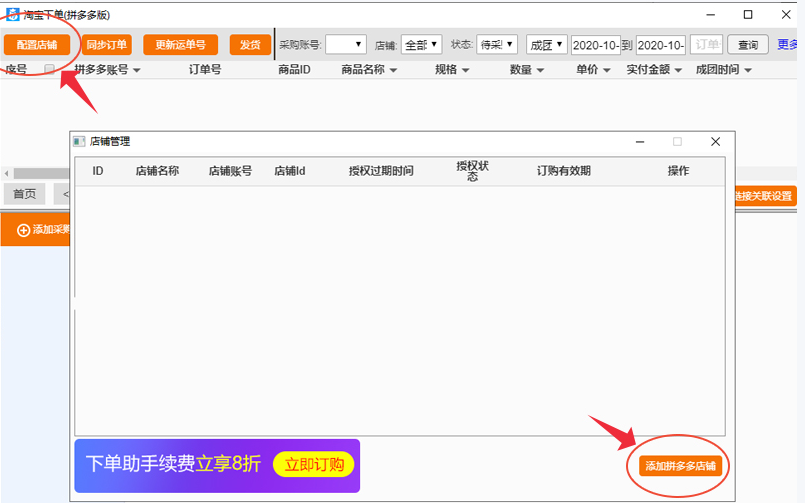Screen dimensions: 805x503
Task: Open the 规格 column filter arrow
Action: [466, 70]
